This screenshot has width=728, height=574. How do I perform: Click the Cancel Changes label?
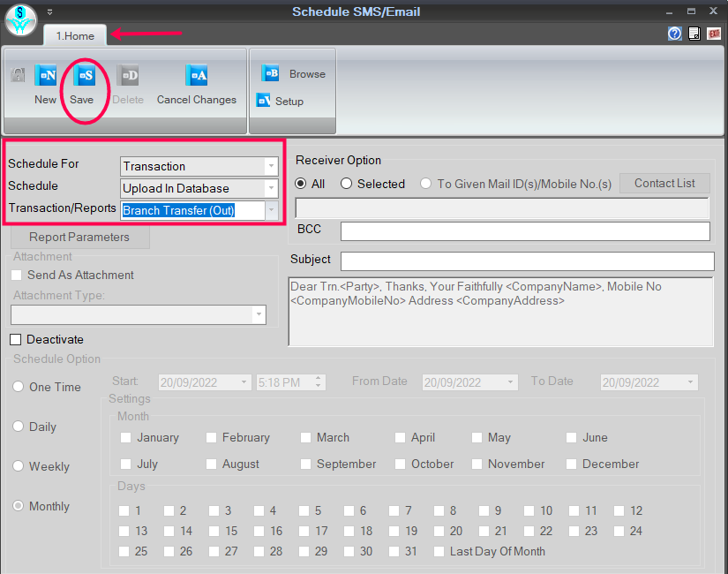197,100
